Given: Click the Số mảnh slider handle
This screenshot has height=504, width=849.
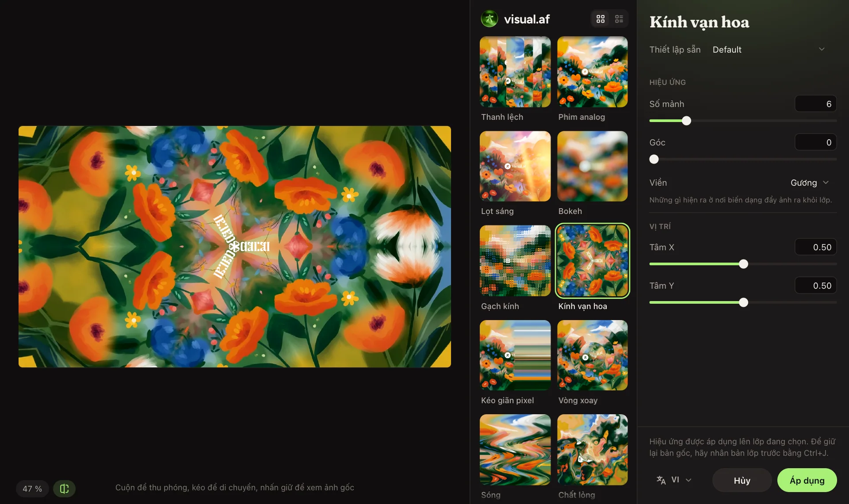Looking at the screenshot, I should 686,121.
